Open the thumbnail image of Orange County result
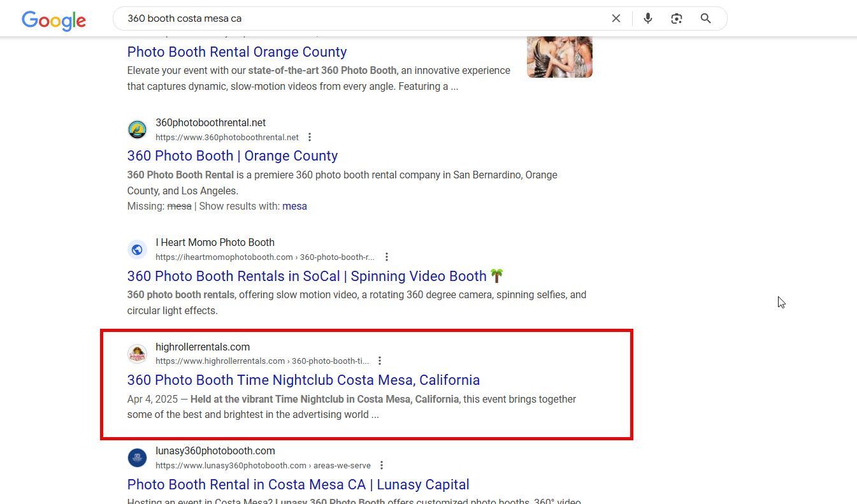857x504 pixels. point(559,57)
